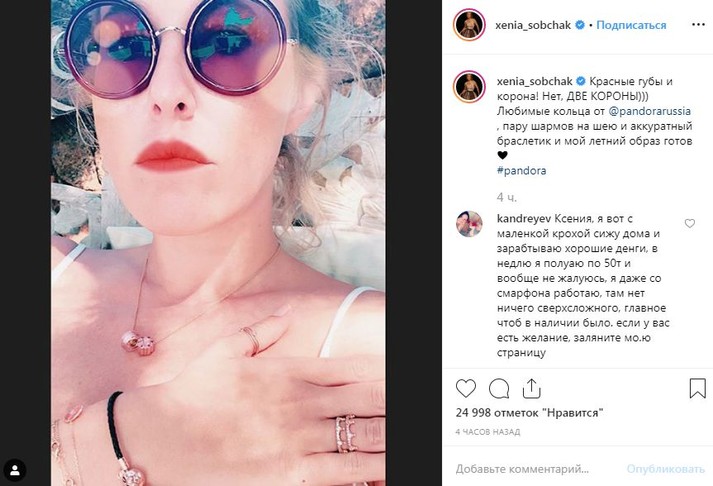Open kandreyev's profile picture
The image size is (713, 486).
[x=468, y=225]
